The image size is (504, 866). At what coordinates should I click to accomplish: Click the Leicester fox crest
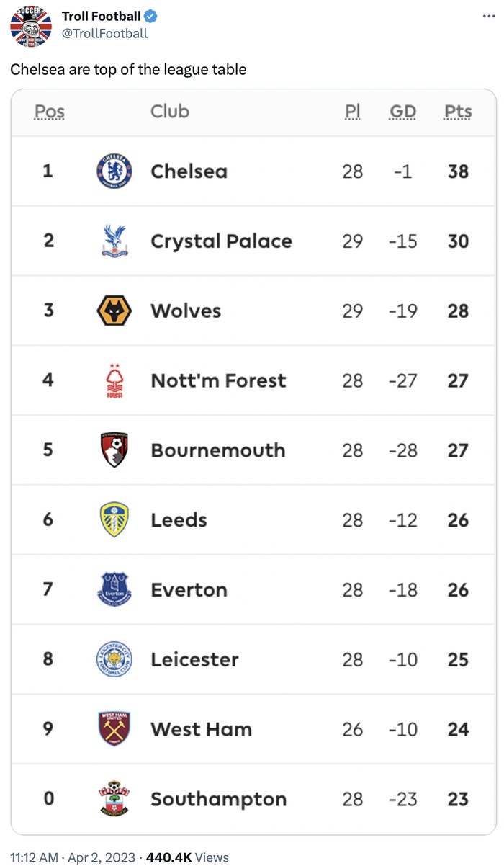click(114, 659)
